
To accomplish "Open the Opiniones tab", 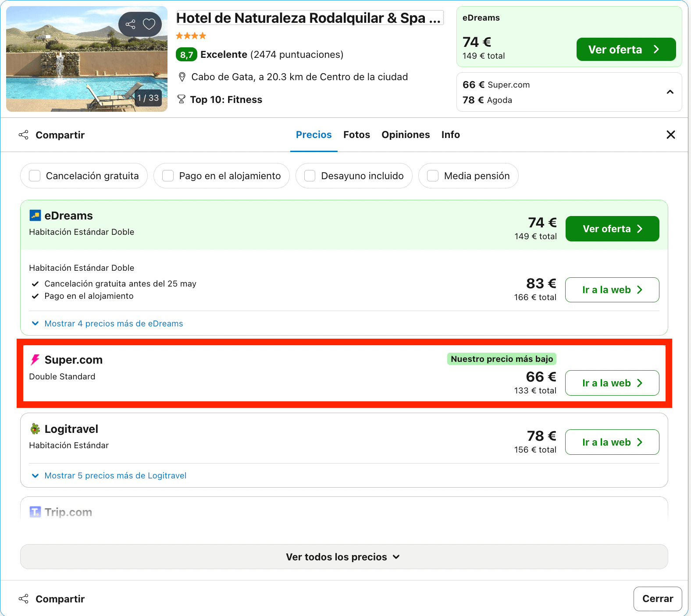I will 406,135.
